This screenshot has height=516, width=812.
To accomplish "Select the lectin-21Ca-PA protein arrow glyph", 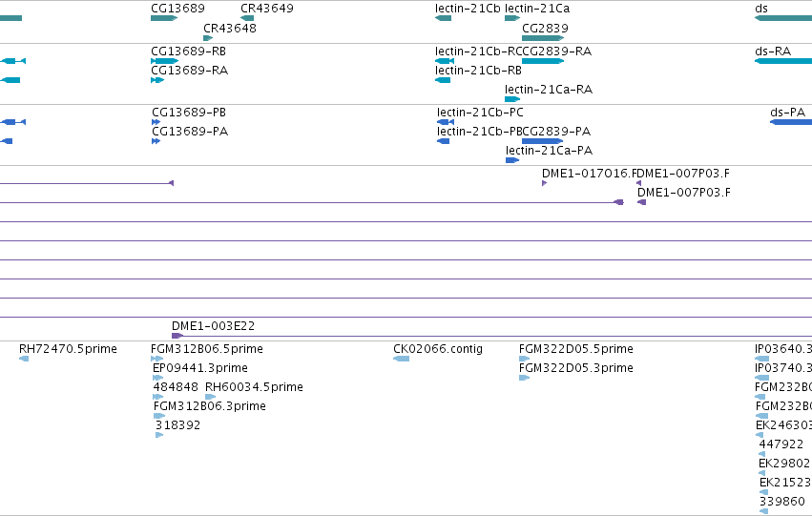I will click(512, 160).
